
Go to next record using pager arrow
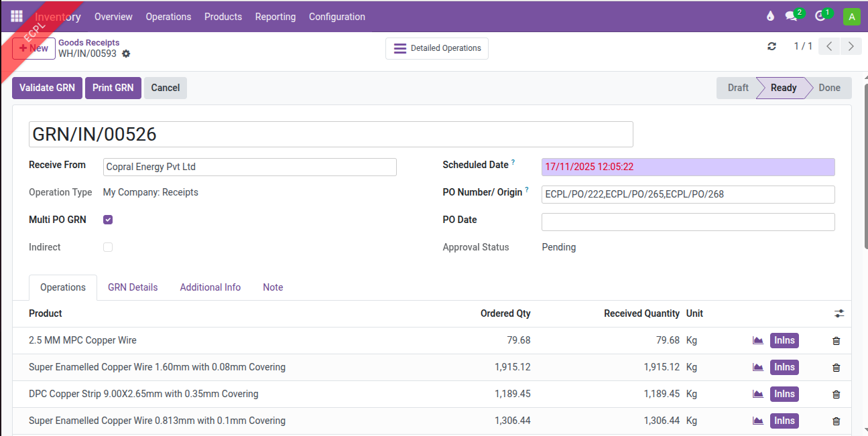[851, 46]
